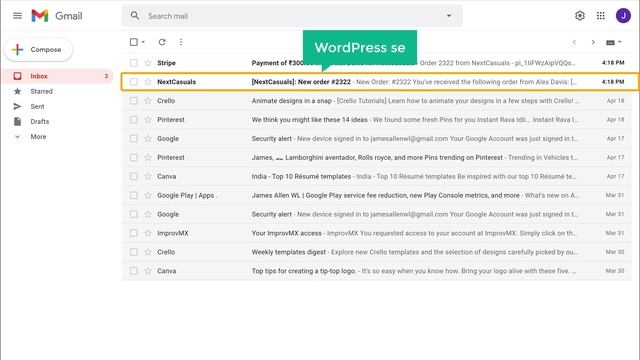
Task: Tick the Crello Animate designs checkbox
Action: pos(133,100)
